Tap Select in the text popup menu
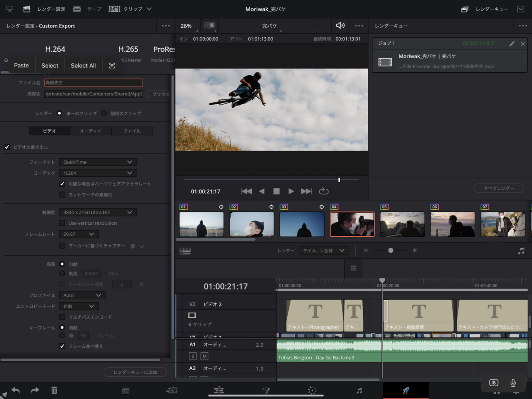The height and width of the screenshot is (399, 532). 50,66
